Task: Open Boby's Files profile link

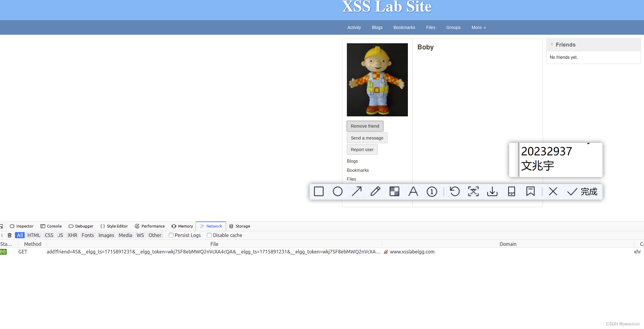Action: tap(351, 179)
